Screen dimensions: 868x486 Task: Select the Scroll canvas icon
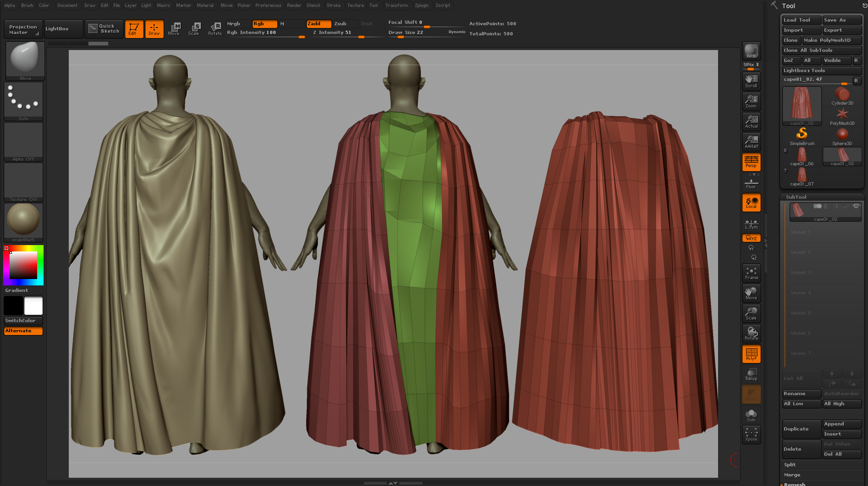751,81
